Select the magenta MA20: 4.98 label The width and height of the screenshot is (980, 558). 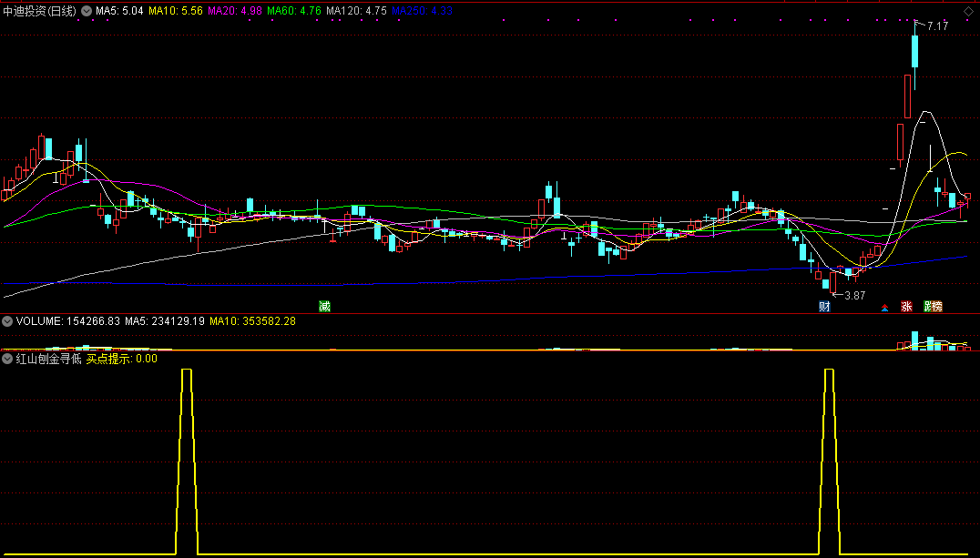(235, 11)
